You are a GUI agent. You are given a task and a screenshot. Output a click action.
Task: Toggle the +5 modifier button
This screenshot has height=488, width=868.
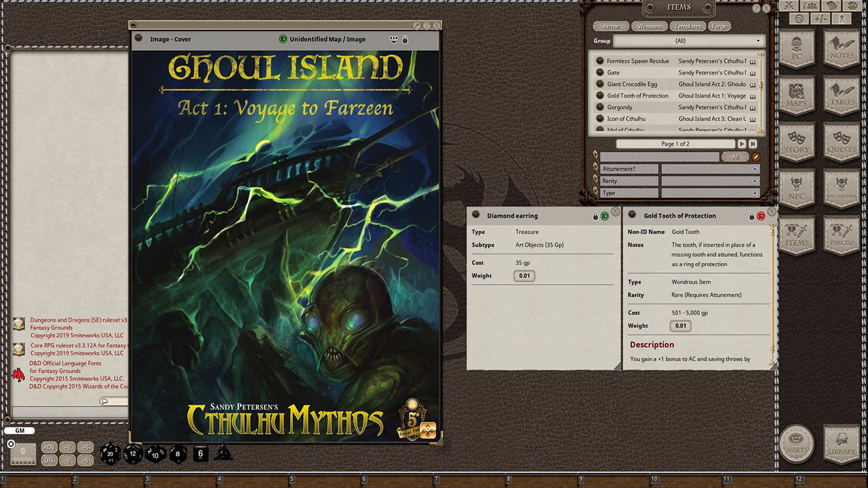(85, 447)
